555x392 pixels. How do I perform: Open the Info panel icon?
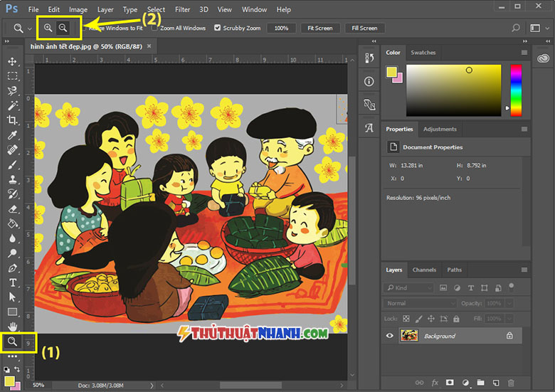(369, 82)
